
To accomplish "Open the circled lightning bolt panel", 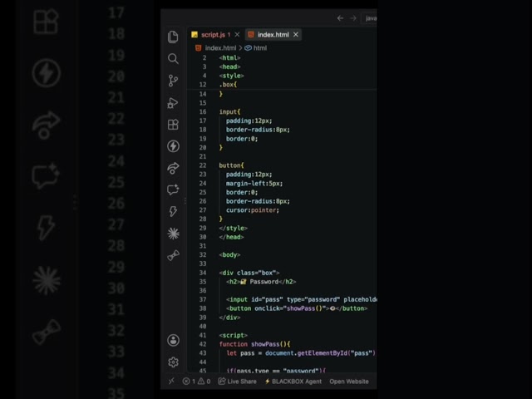I will (173, 146).
